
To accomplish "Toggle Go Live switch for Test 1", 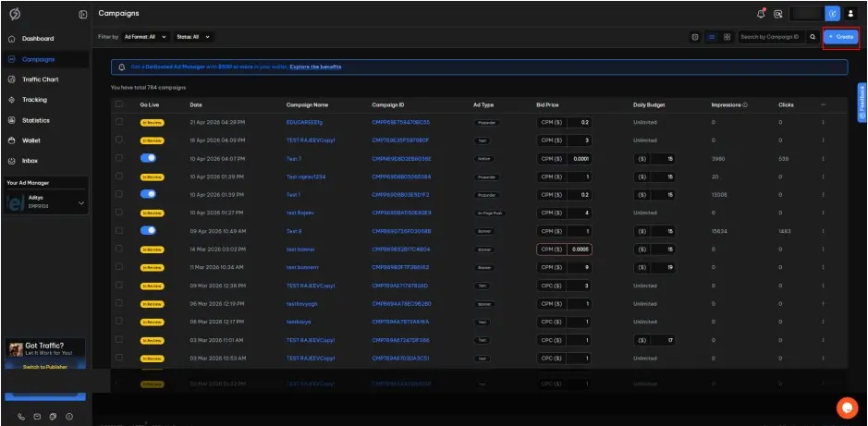I will (148, 194).
